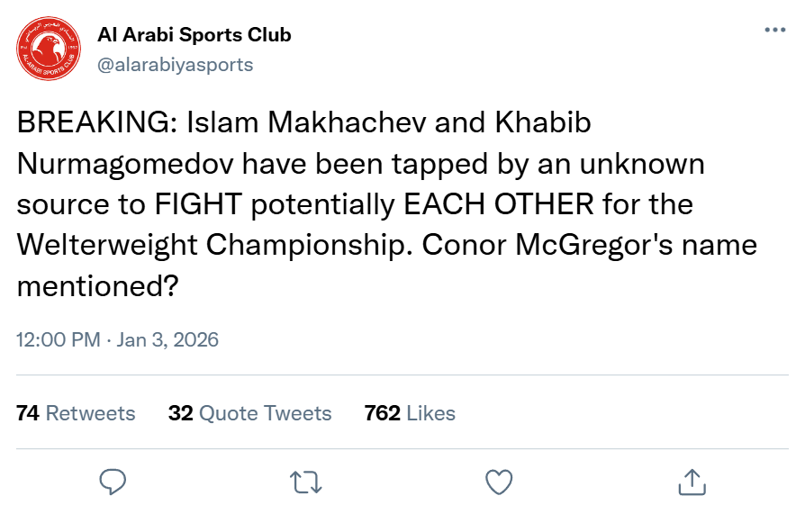Like the tweet with the heart icon
The width and height of the screenshot is (805, 532).
499,482
